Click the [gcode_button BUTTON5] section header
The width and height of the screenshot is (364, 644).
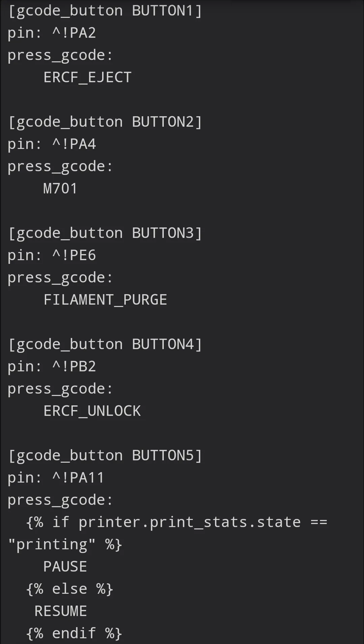coord(105,456)
